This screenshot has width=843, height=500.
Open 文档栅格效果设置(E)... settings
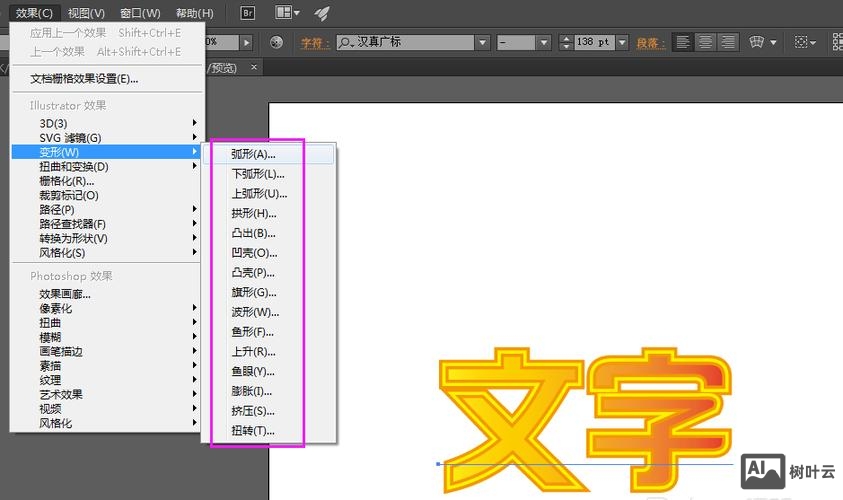[84, 79]
